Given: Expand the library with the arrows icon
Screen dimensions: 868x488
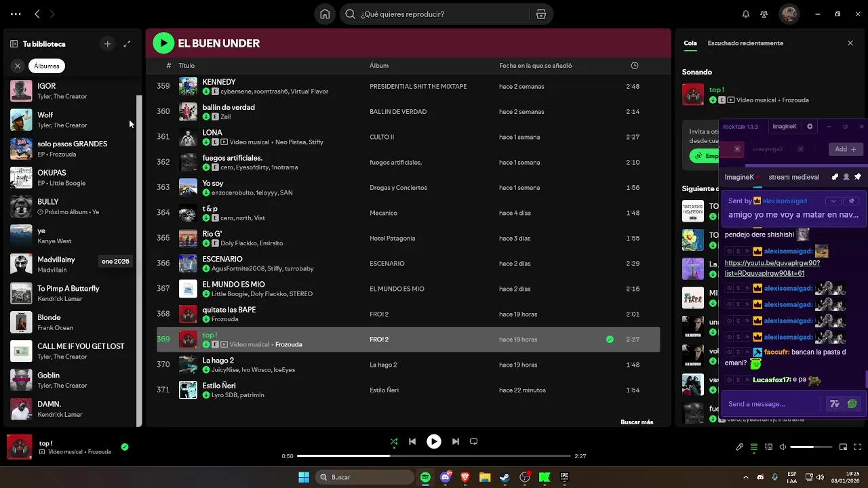Looking at the screenshot, I should coord(127,44).
